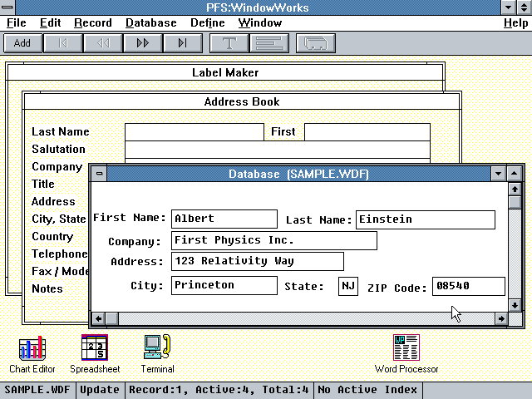Image resolution: width=532 pixels, height=399 pixels.
Task: Click Address Book Last Name input box
Action: click(195, 132)
